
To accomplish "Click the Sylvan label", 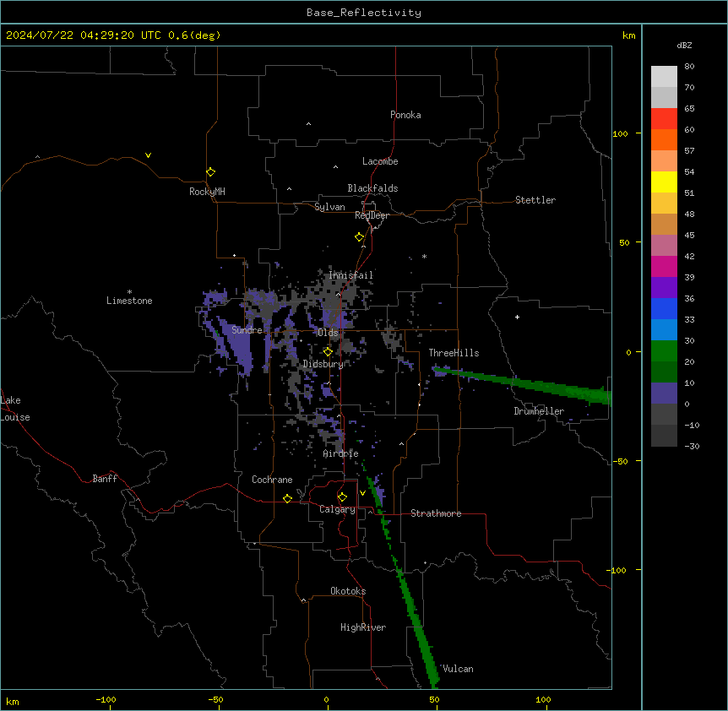I will click(x=329, y=207).
